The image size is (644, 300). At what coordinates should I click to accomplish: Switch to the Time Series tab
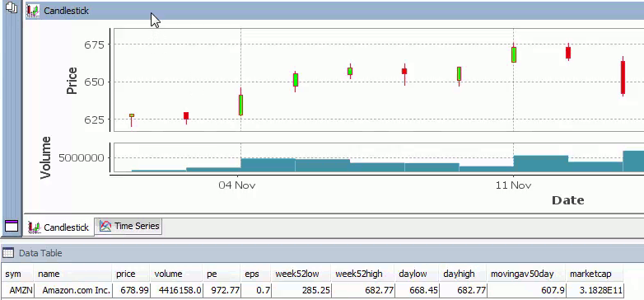coord(128,226)
